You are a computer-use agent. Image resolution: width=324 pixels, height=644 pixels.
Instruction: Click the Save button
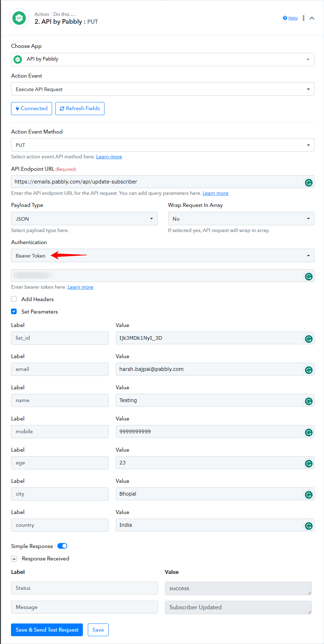(98, 629)
